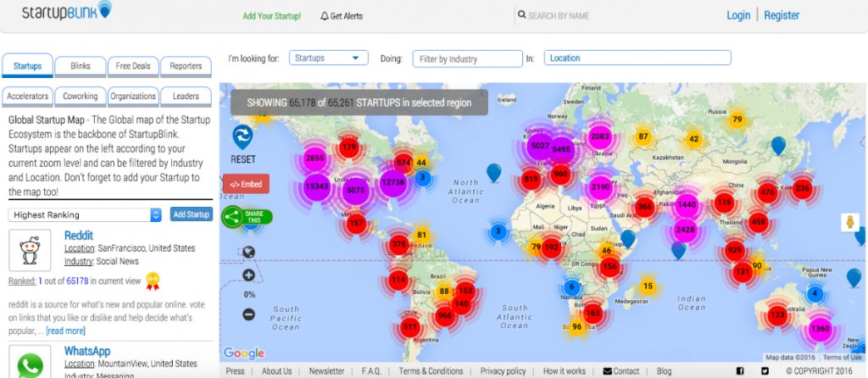Open the How it works link
The image size is (868, 378).
[x=564, y=371]
